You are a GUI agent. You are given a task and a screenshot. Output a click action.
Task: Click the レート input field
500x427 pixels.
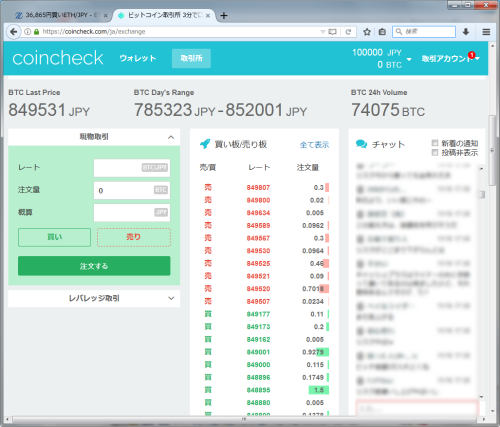[x=132, y=168]
